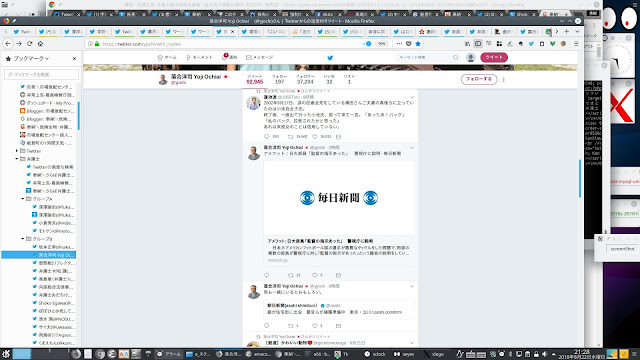Viewport: 640px width, 360px height.
Task: Open Mainichi tweet's dropdown caret
Action: [412, 148]
